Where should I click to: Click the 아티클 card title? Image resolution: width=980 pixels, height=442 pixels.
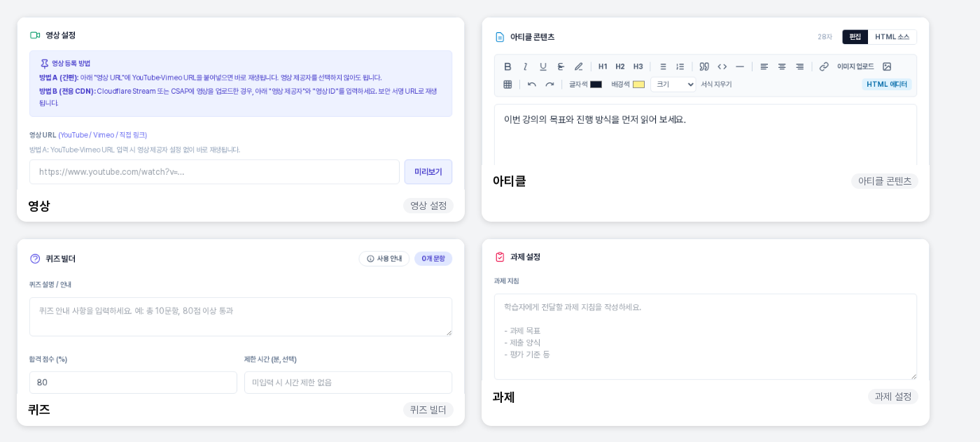(x=510, y=181)
